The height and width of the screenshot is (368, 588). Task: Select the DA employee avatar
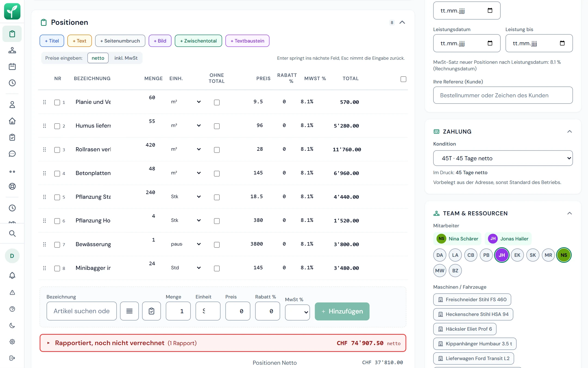point(440,255)
